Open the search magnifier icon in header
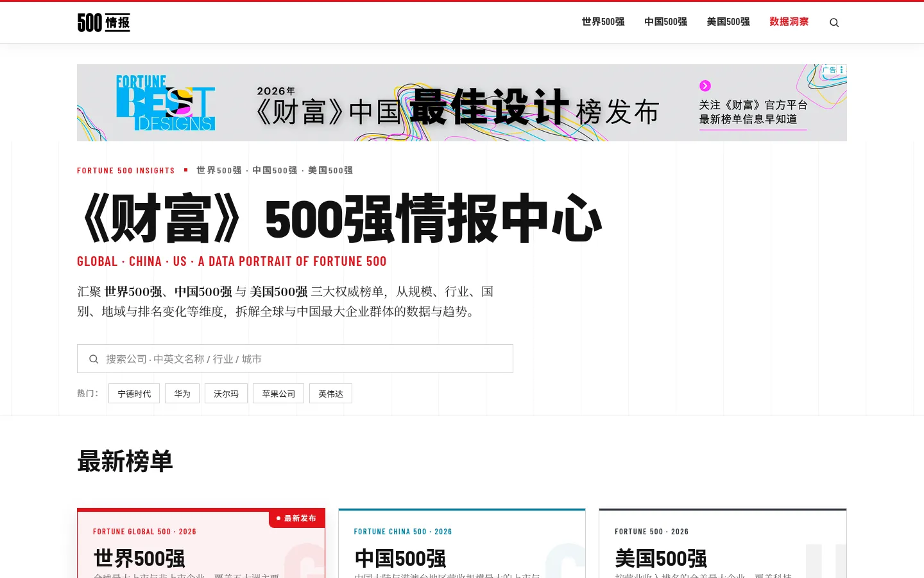924x578 pixels. pos(834,22)
